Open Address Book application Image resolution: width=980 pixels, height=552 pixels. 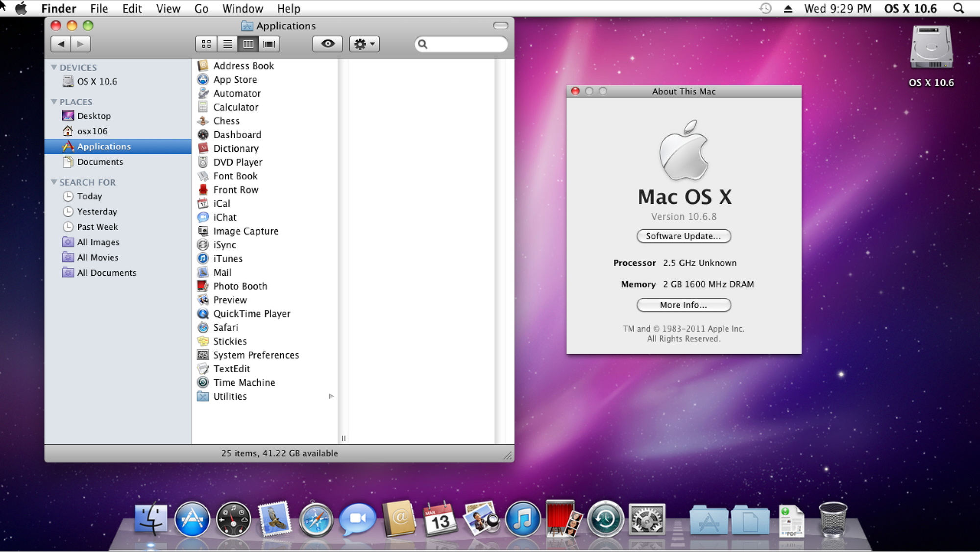point(245,65)
